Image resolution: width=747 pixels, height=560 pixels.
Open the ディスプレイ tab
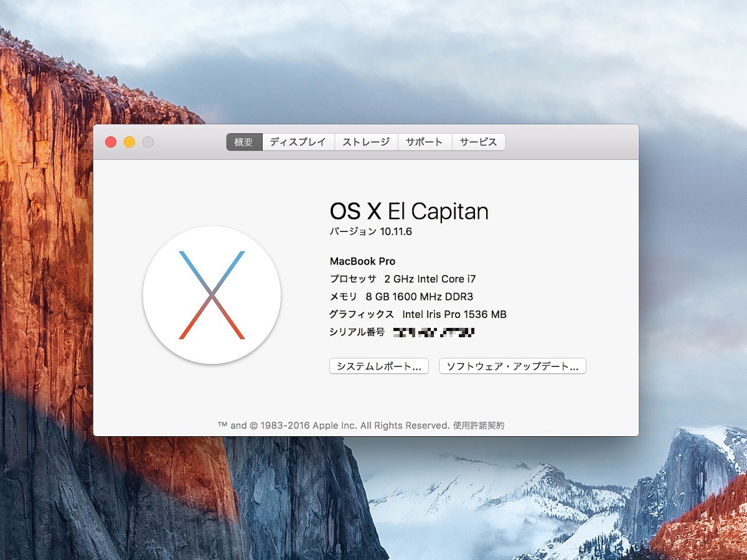[x=298, y=142]
